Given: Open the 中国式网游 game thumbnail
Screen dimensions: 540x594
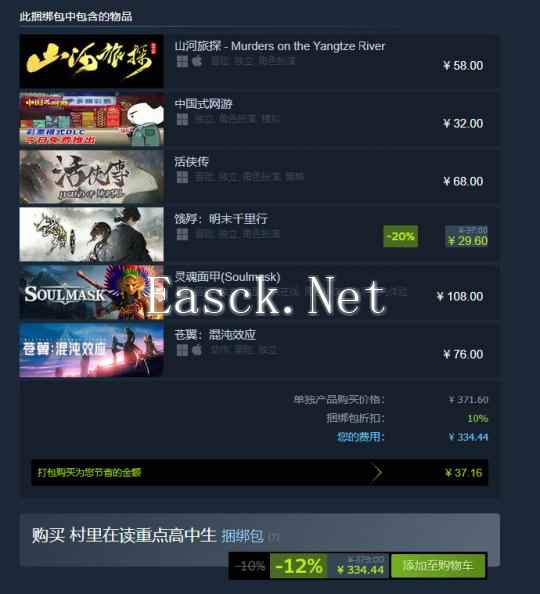Looking at the screenshot, I should tap(91, 119).
